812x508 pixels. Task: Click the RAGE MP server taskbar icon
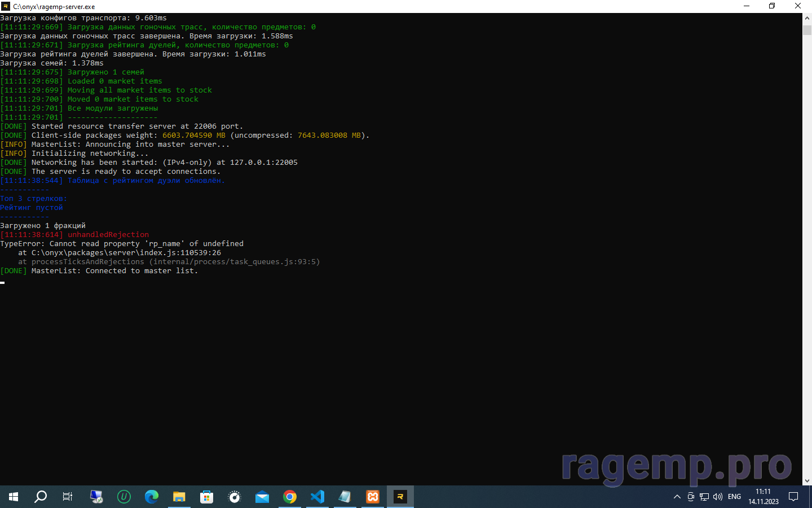[x=400, y=497]
